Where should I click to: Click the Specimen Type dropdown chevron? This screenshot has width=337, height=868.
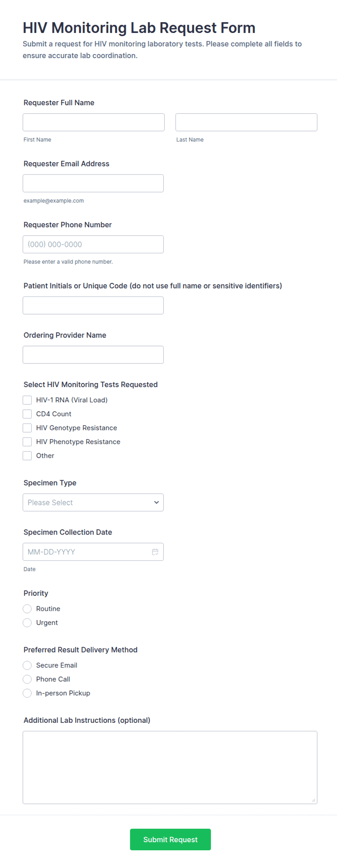[157, 502]
